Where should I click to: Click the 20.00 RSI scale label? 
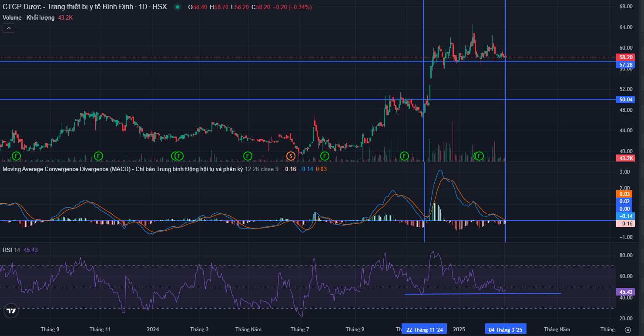click(x=626, y=318)
